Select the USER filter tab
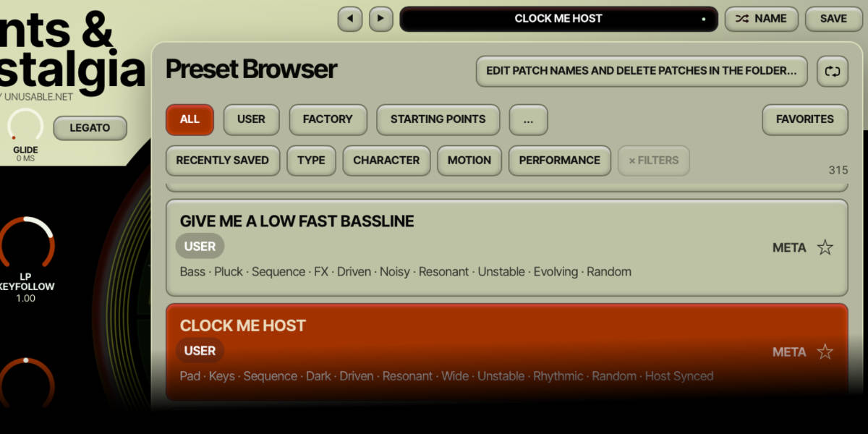Image resolution: width=868 pixels, height=434 pixels. click(x=251, y=119)
